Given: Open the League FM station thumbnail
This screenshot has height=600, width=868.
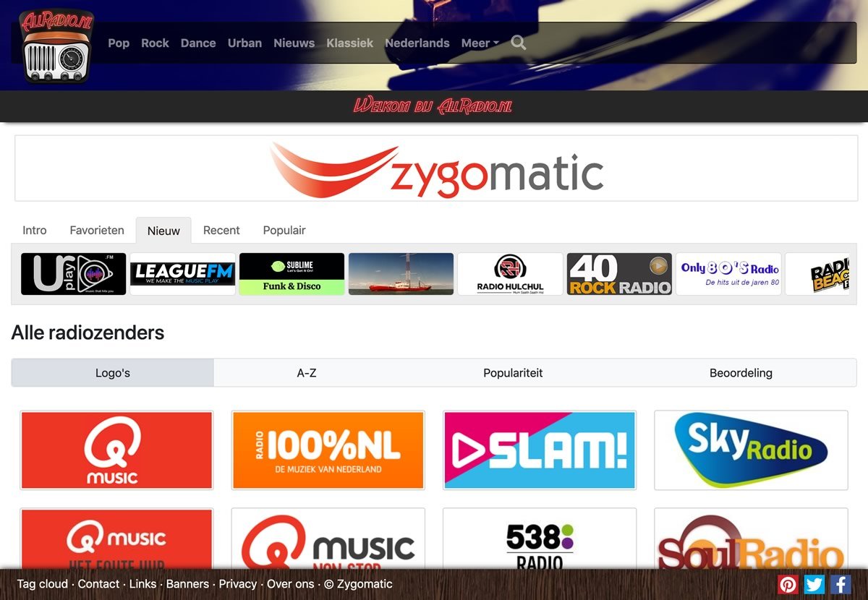Looking at the screenshot, I should (182, 274).
